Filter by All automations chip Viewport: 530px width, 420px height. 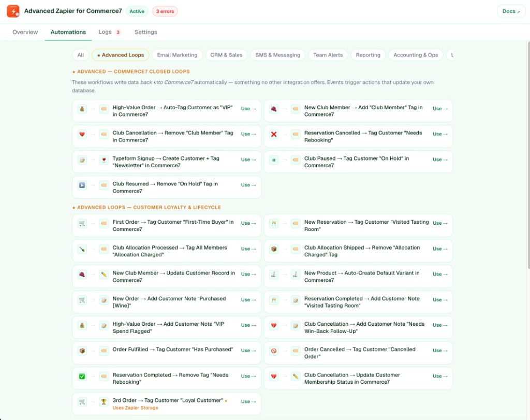80,55
